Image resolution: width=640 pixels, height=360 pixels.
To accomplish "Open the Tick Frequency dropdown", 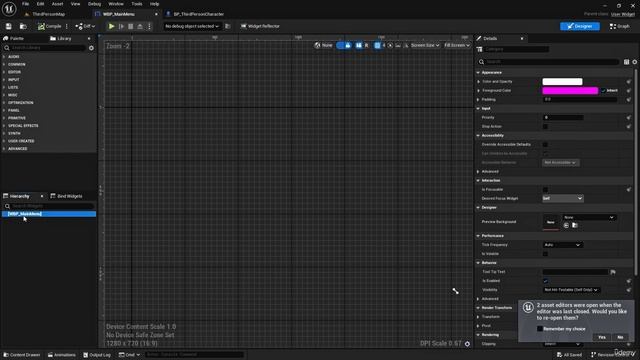I will (x=562, y=245).
